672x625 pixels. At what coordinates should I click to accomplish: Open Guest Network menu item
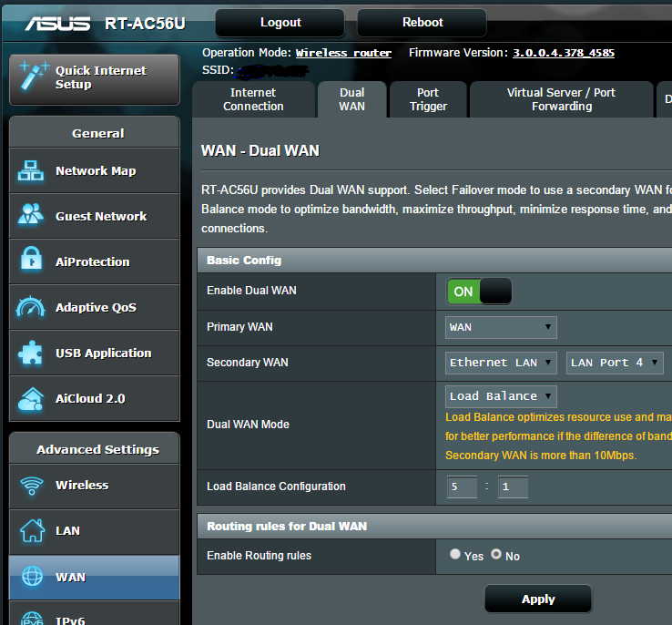95,216
